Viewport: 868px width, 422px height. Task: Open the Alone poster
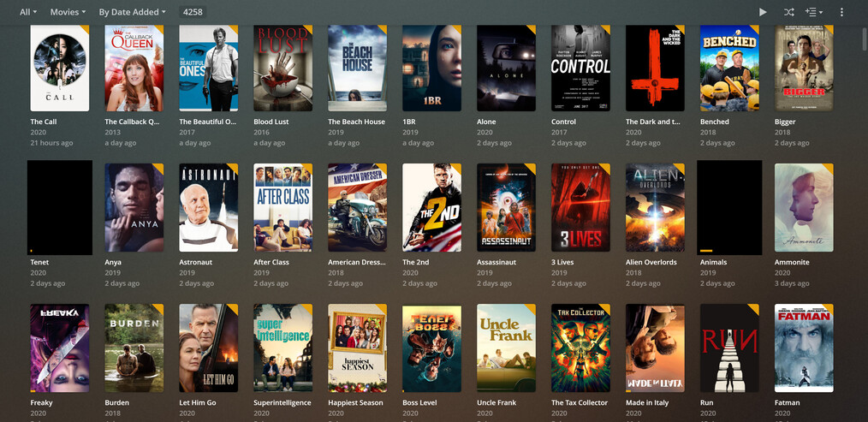[x=506, y=68]
